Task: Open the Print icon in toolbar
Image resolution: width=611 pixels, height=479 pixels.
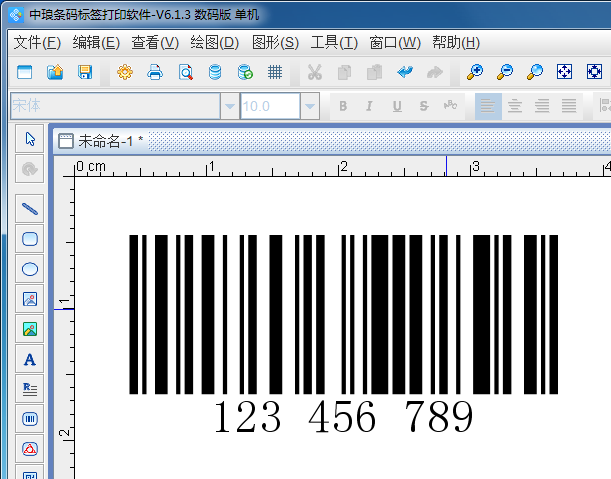Action: (155, 72)
